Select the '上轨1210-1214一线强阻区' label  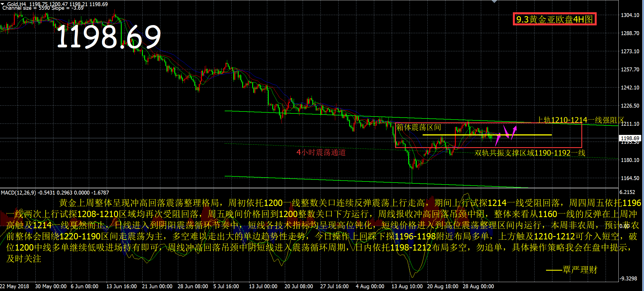pos(581,120)
